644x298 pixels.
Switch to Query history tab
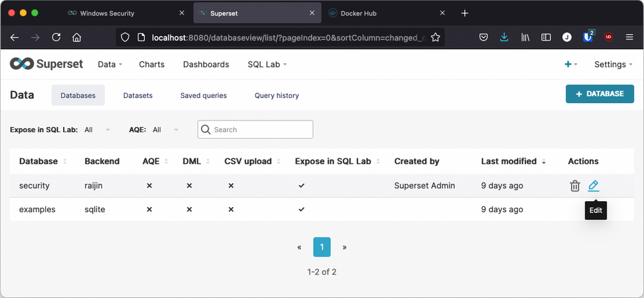tap(276, 95)
